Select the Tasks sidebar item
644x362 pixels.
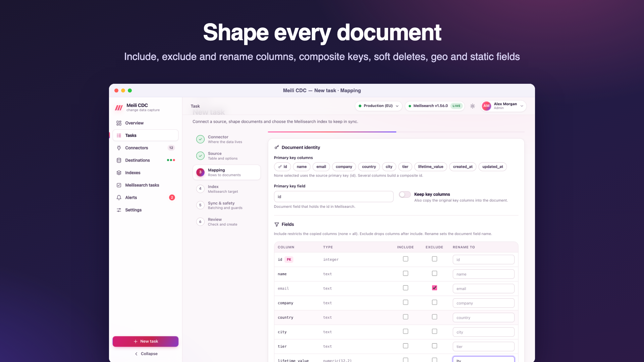pyautogui.click(x=145, y=135)
